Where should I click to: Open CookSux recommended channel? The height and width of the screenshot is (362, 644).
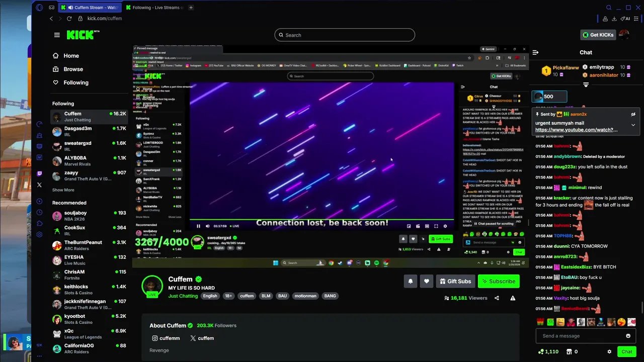[89, 231]
